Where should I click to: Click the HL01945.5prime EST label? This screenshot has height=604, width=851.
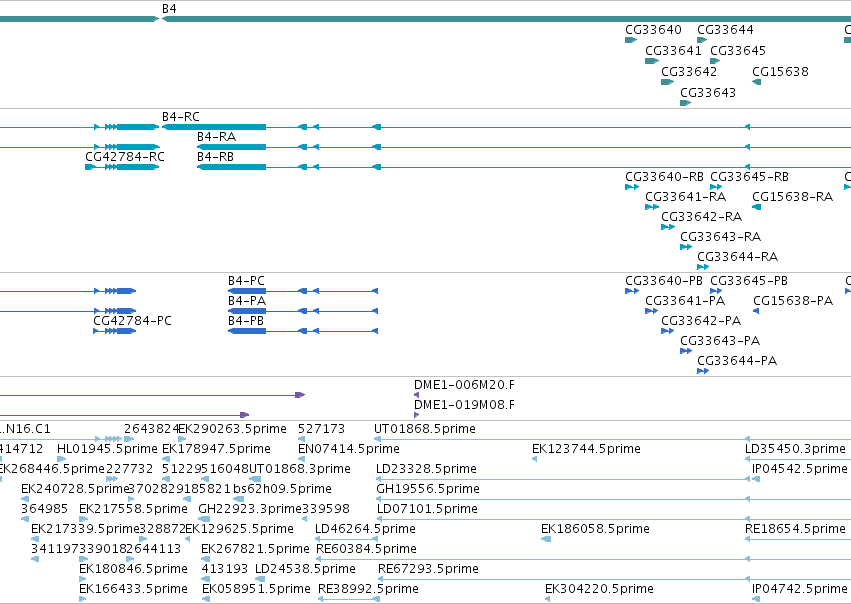click(107, 449)
